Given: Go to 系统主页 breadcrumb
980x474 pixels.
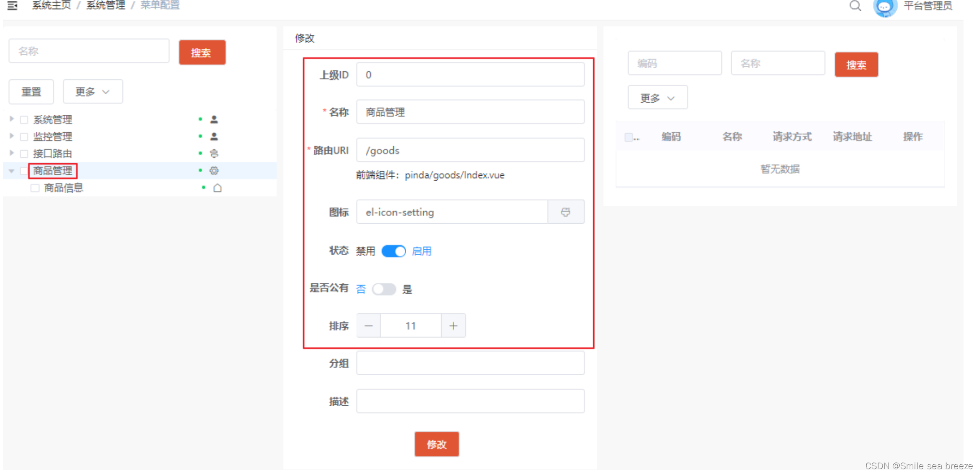Looking at the screenshot, I should pos(51,5).
